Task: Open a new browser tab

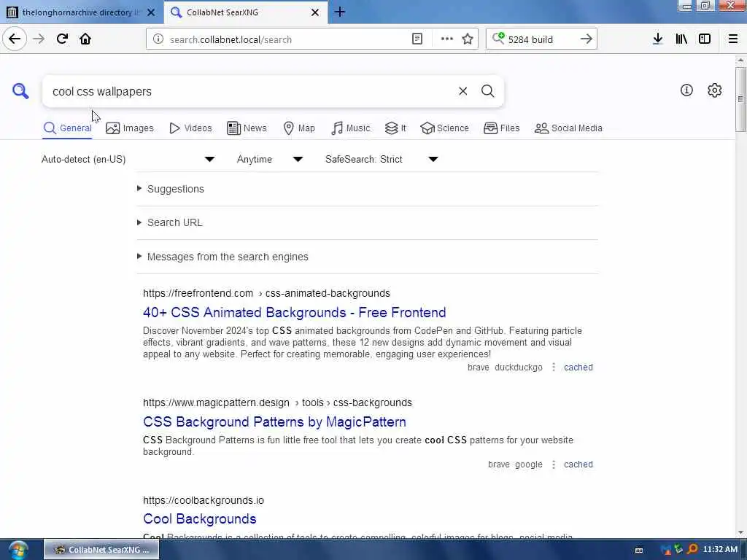Action: click(340, 12)
